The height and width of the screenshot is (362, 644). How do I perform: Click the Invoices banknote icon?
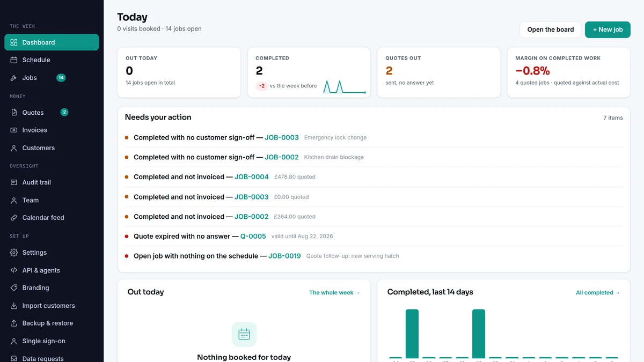tap(14, 130)
